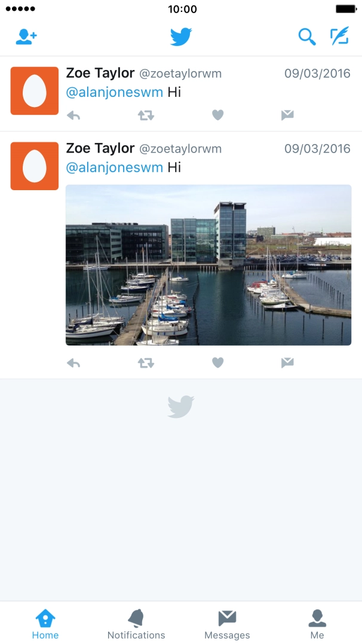Send the first tweet via direct message
362x644 pixels.
pyautogui.click(x=287, y=114)
